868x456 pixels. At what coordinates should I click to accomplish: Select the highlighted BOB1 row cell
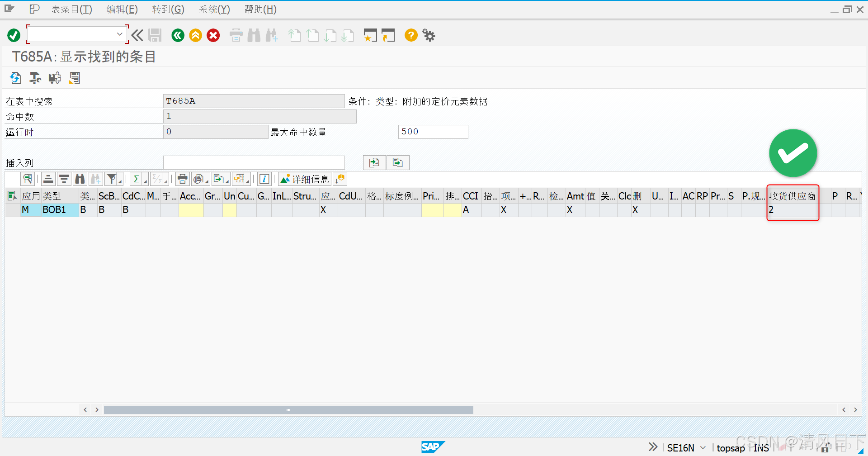[x=54, y=209]
